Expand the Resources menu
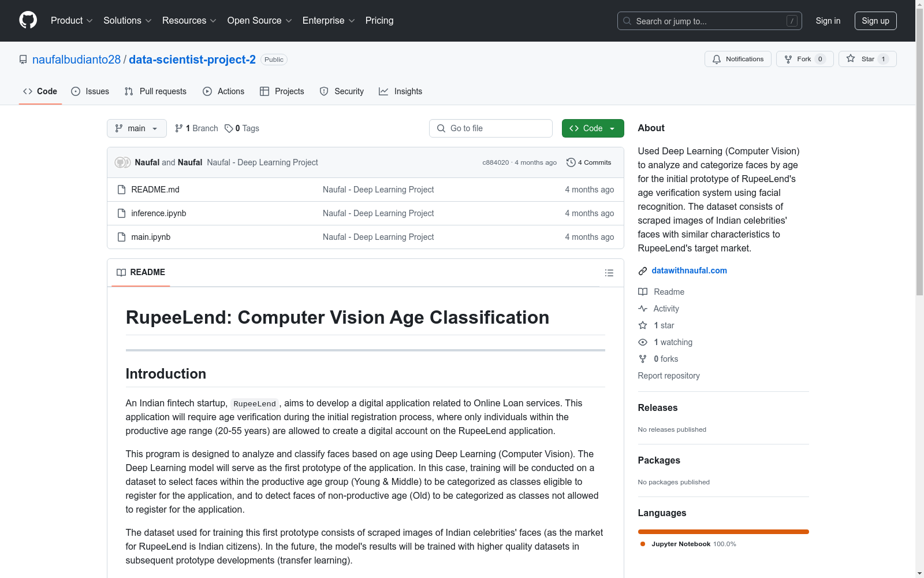 point(189,21)
